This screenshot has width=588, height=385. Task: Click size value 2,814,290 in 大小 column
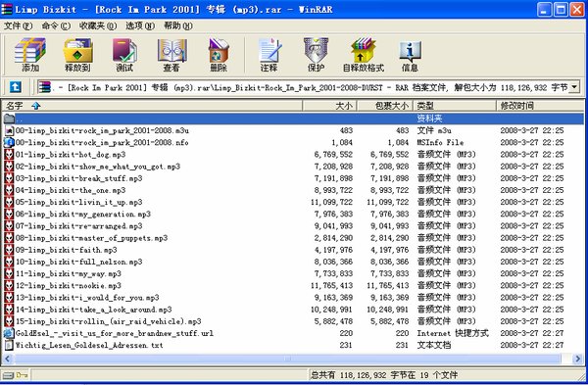click(x=334, y=238)
